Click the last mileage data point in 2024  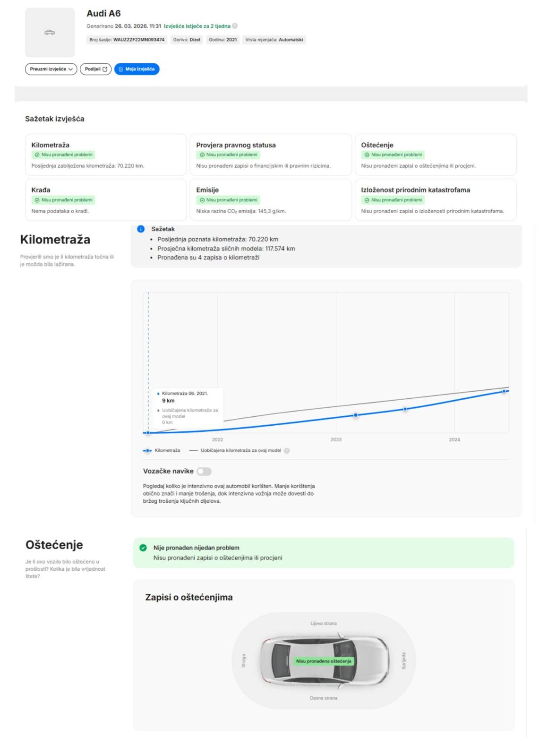coord(504,391)
